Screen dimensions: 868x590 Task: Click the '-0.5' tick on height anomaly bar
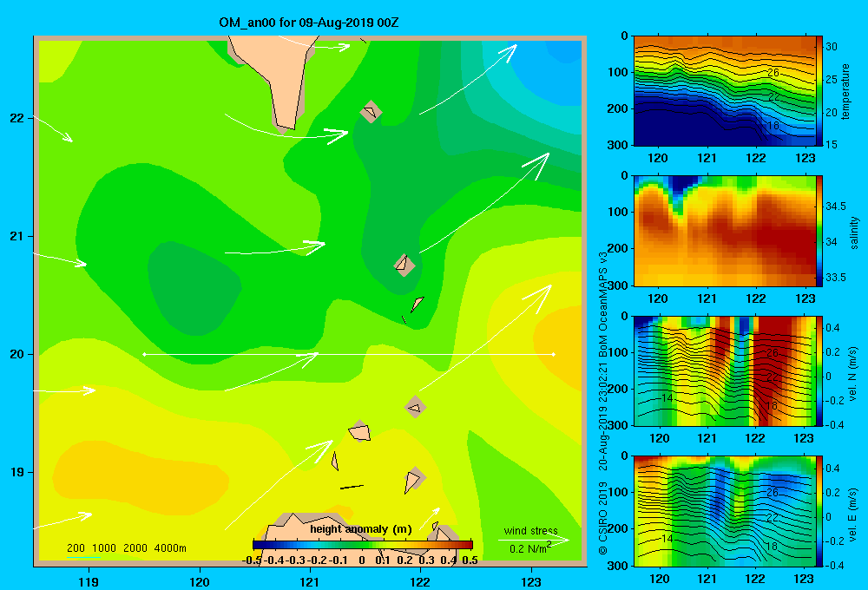coord(252,560)
